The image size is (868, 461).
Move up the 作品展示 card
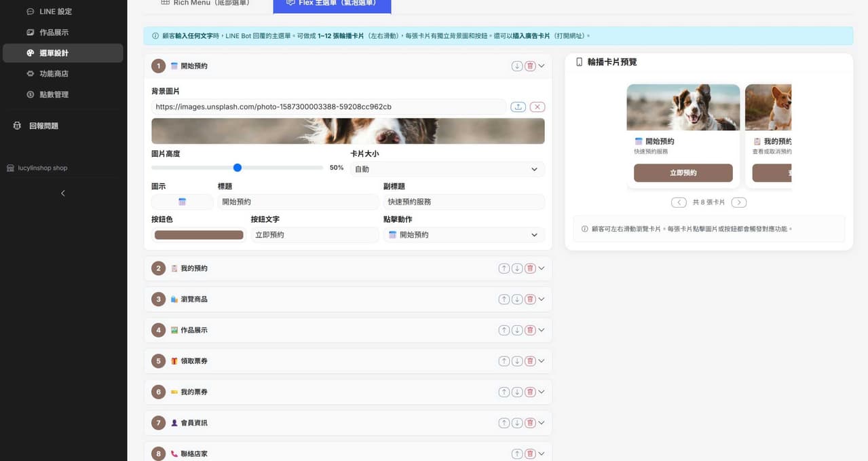[504, 330]
